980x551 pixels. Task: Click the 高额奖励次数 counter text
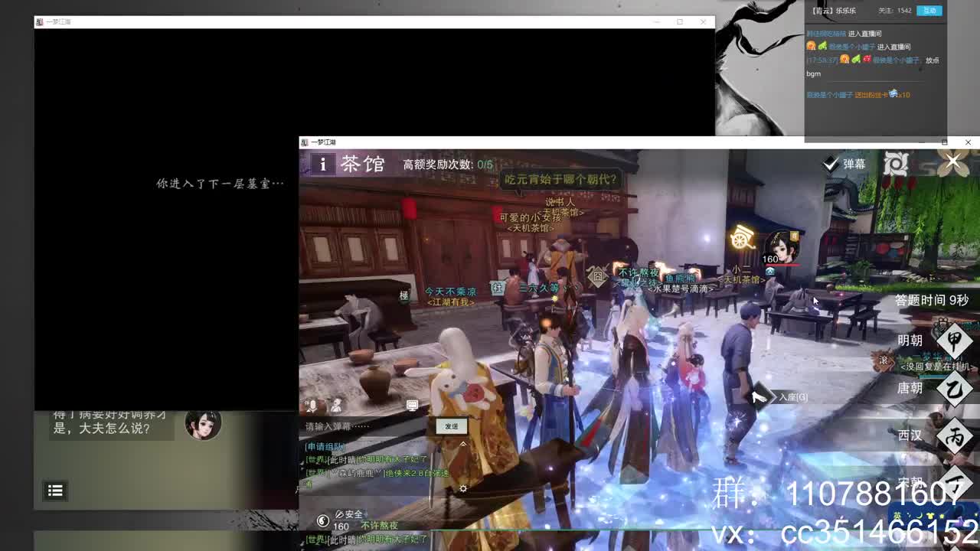point(448,165)
